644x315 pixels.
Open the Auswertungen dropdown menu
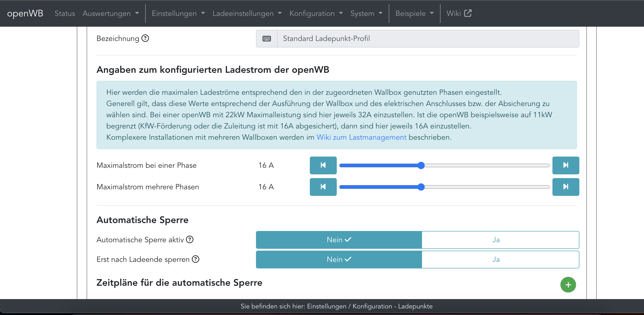[x=111, y=14]
